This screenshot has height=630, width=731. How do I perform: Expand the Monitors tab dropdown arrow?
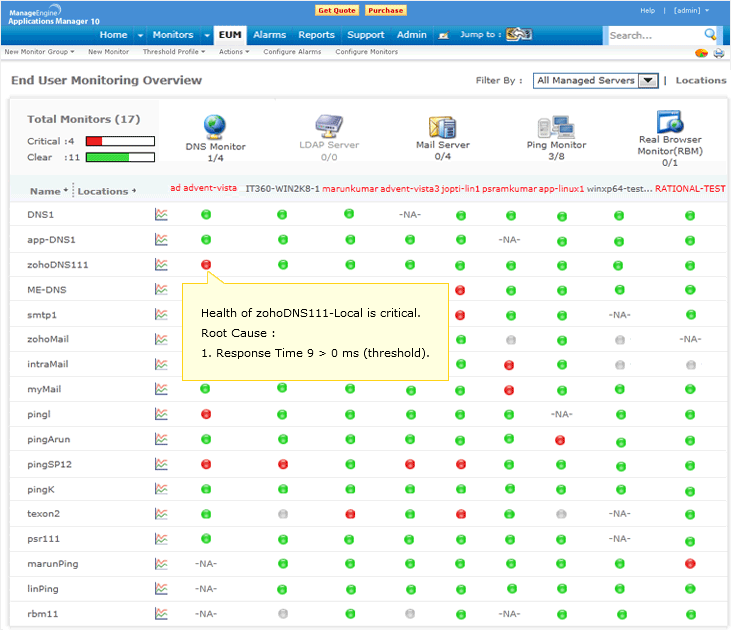[x=207, y=35]
